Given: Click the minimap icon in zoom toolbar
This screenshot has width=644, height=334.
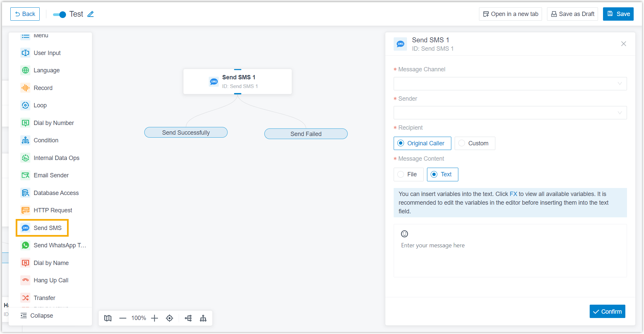Looking at the screenshot, I should pos(108,318).
